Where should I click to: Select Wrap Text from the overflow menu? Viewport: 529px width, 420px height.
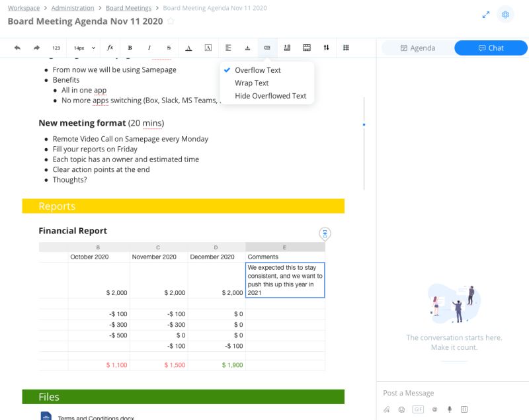point(251,83)
